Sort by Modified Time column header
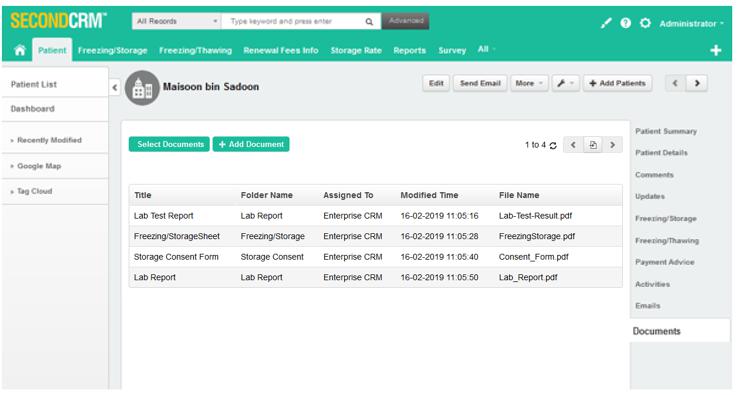The width and height of the screenshot is (739, 395). pyautogui.click(x=429, y=195)
